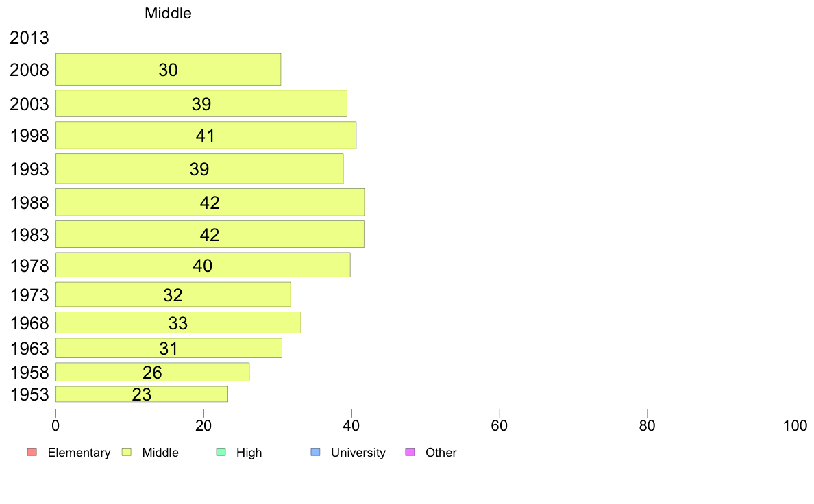Screen dimensions: 814x504
Task: Click the Middle chart title
Action: [x=168, y=13]
